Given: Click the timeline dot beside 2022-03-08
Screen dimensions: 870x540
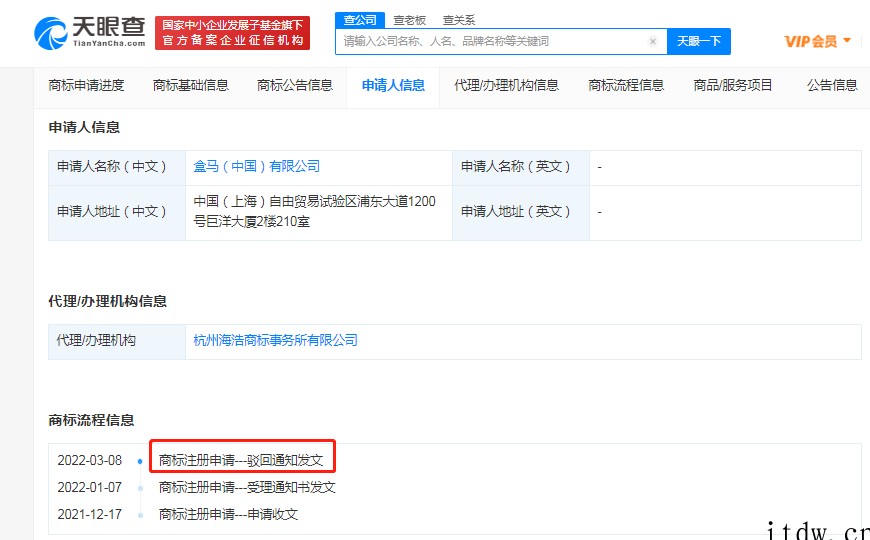Looking at the screenshot, I should coord(140,461).
